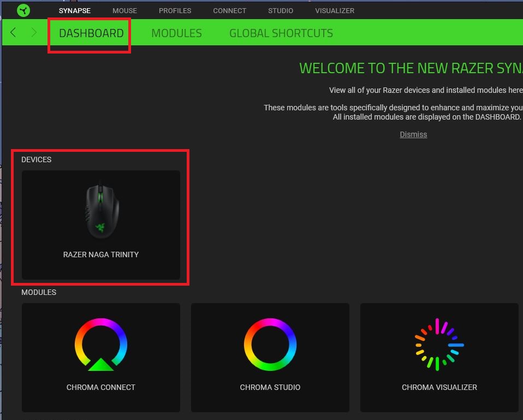Click the Razer Synapse logo icon
This screenshot has height=420, width=523.
(23, 10)
